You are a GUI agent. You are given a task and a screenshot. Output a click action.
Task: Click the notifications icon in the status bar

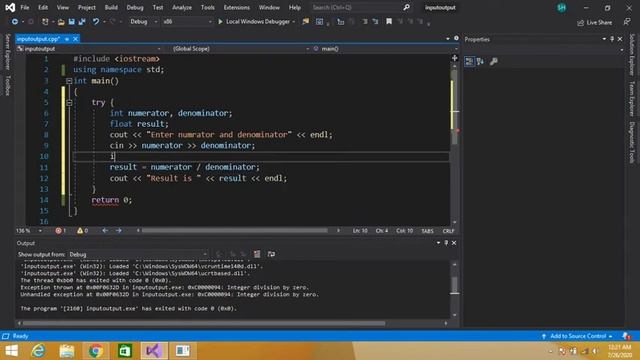point(626,336)
